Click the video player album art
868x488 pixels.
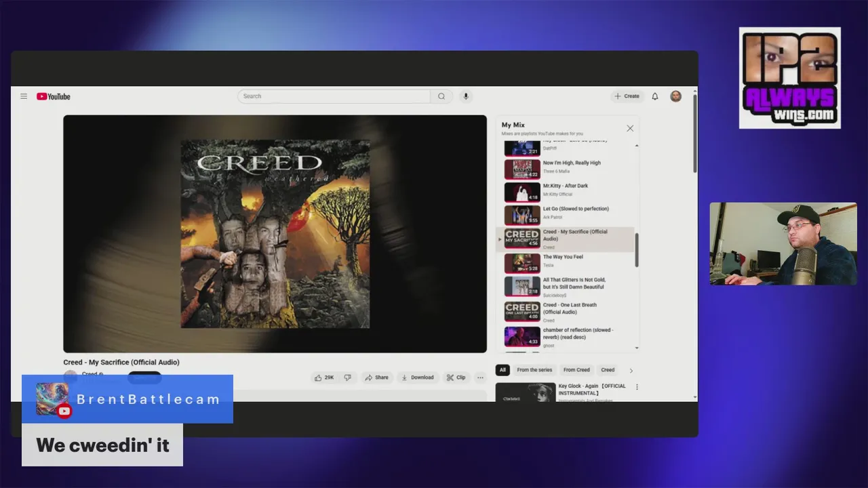coord(275,234)
